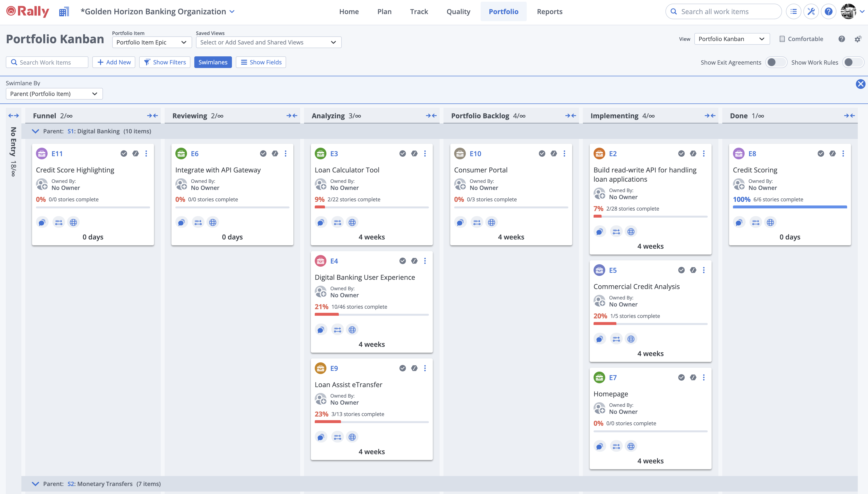Click the Add New button
This screenshot has height=494, width=868.
point(114,62)
